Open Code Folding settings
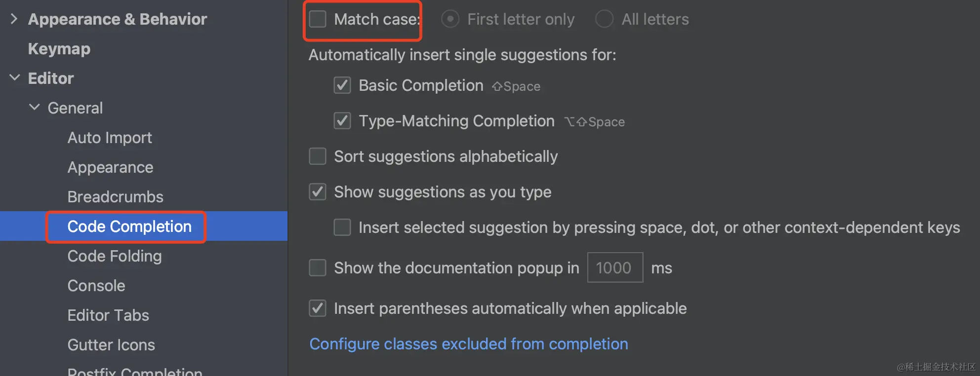Viewport: 980px width, 376px height. pos(115,256)
